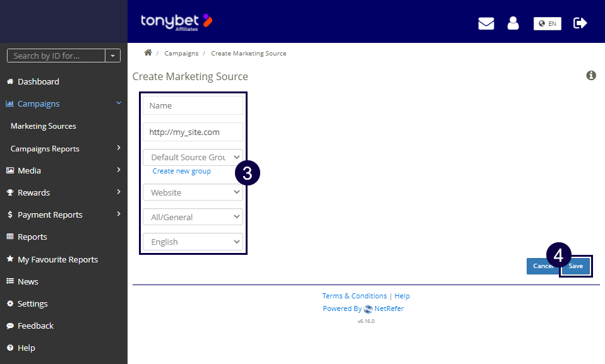605x364 pixels.
Task: Open the envelope messages icon
Action: click(486, 23)
